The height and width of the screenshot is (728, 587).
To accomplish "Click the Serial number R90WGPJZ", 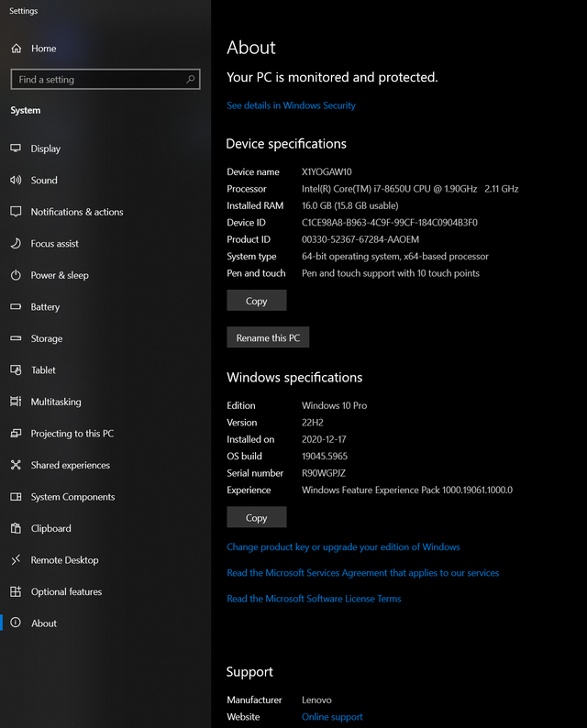I will coord(324,473).
